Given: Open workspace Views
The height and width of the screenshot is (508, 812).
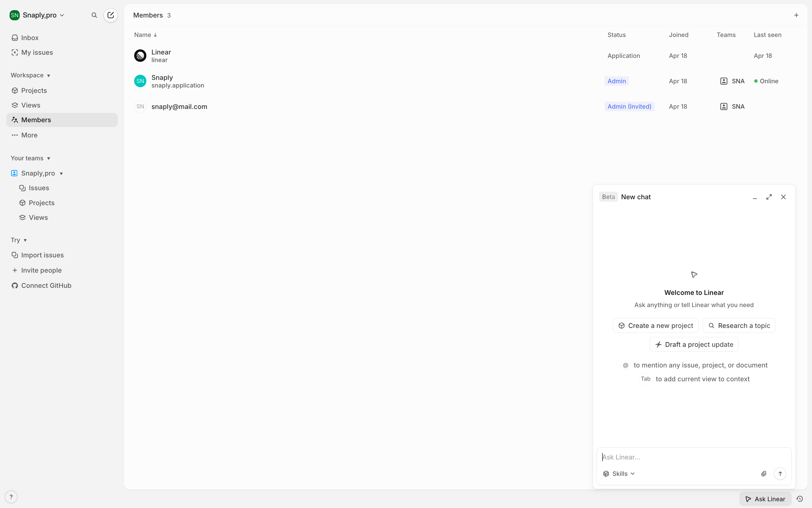Looking at the screenshot, I should click(x=62, y=105).
